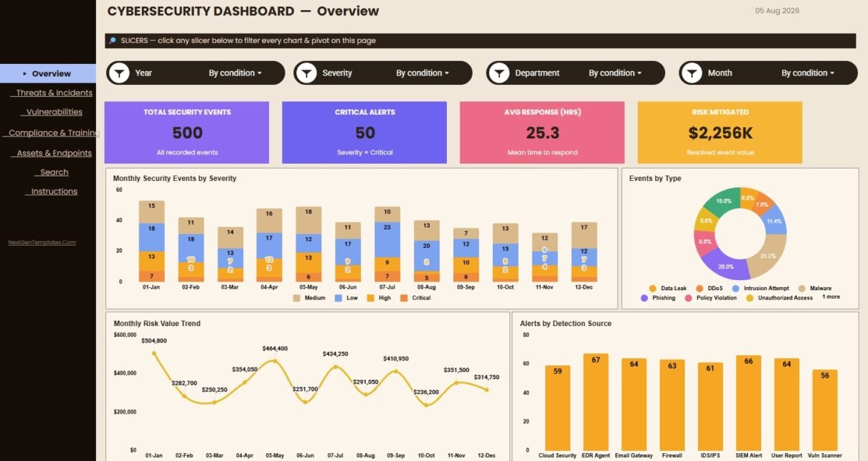Click the Department slicer filter icon
The width and height of the screenshot is (868, 461).
(x=499, y=73)
